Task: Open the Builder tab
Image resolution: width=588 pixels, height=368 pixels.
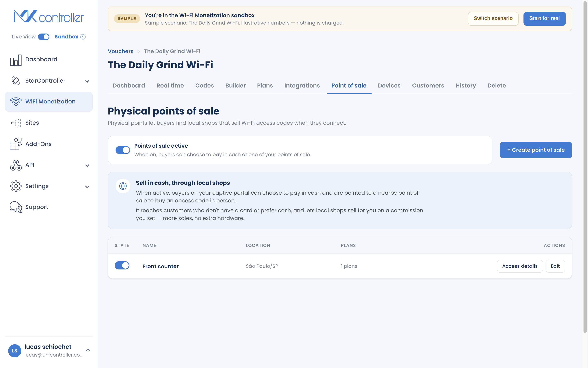Action: 235,85
